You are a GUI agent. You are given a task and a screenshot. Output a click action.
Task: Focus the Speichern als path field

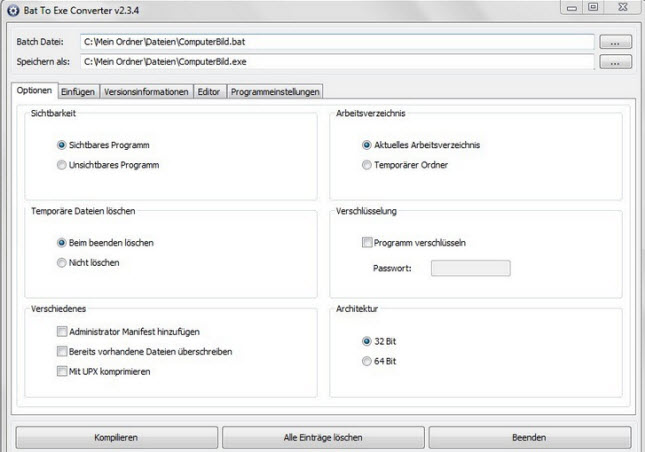pos(337,62)
